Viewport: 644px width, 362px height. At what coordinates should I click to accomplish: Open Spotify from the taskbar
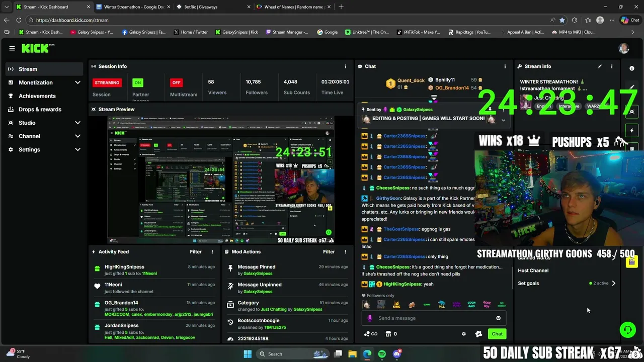(382, 354)
